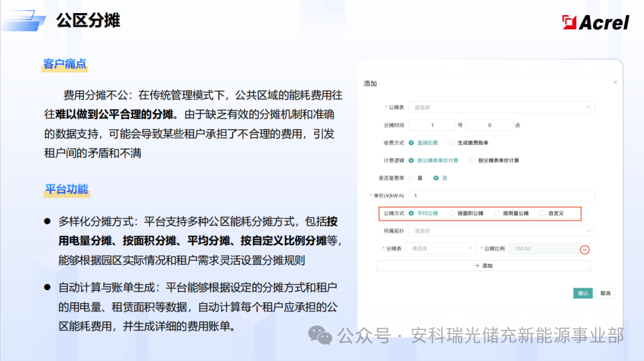This screenshot has width=644, height=361.
Task: Choose 按分摊表单价计算 billing logic
Action: [x=494, y=161]
